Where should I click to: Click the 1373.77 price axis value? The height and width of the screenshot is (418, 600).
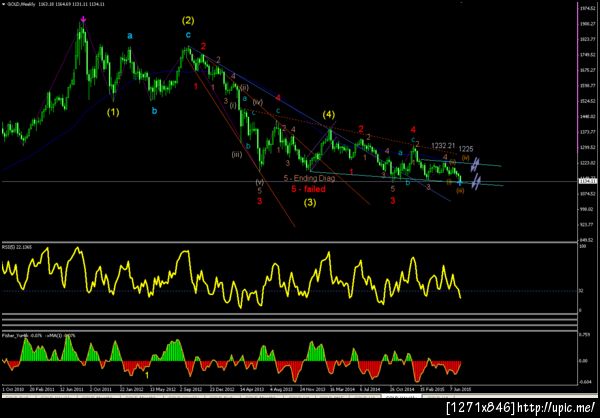point(589,132)
